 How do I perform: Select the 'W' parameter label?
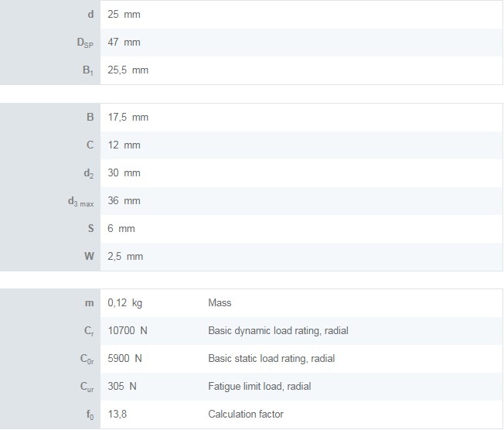click(90, 256)
